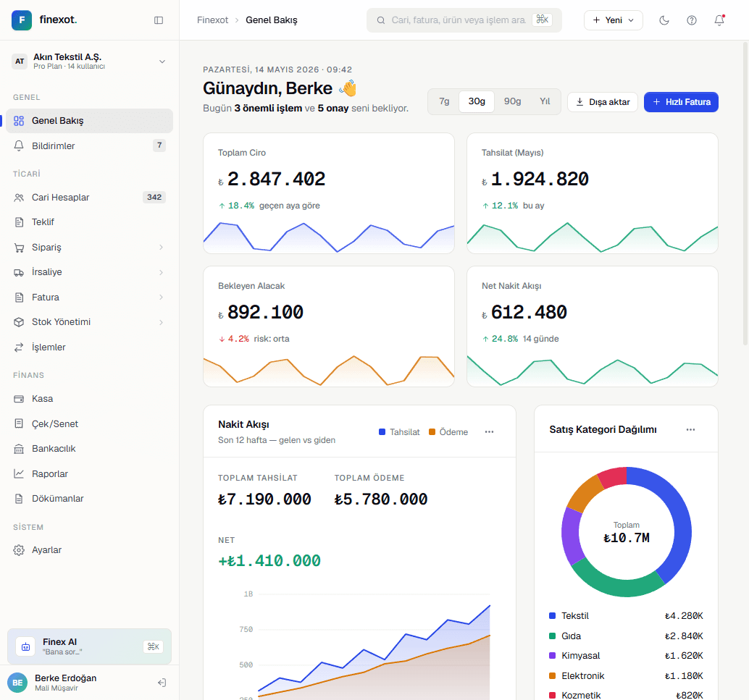Toggle dark mode moon icon
Viewport: 749px width, 700px height.
[664, 20]
